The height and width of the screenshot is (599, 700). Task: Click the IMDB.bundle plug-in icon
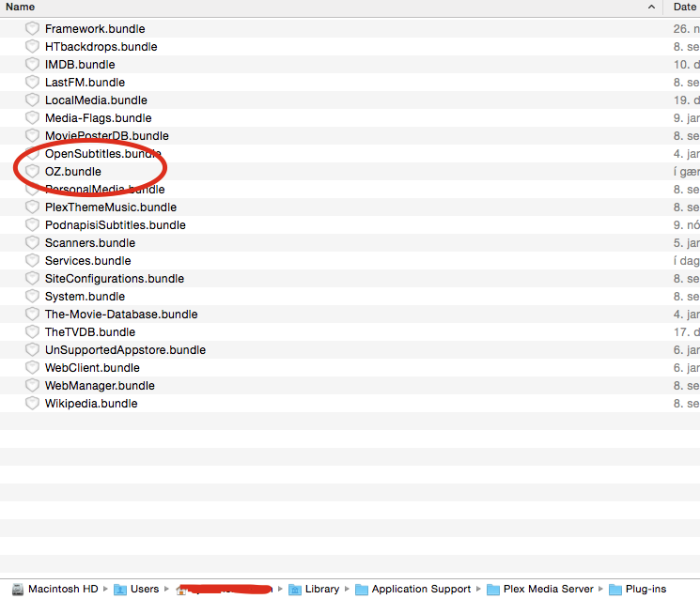(x=32, y=65)
